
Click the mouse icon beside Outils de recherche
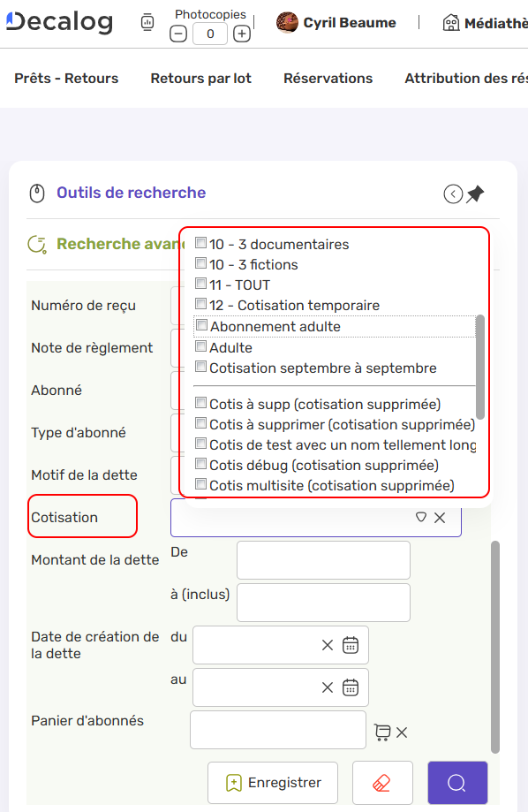[37, 194]
